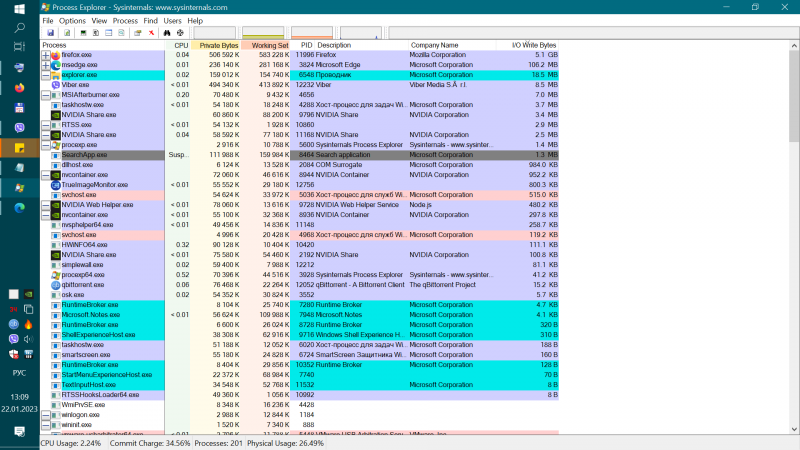Select the qbittorrent.exe process row
800x450 pixels.
click(299, 285)
